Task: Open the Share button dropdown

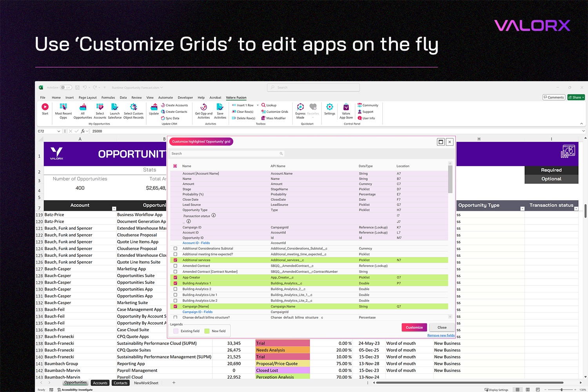Action: click(583, 97)
